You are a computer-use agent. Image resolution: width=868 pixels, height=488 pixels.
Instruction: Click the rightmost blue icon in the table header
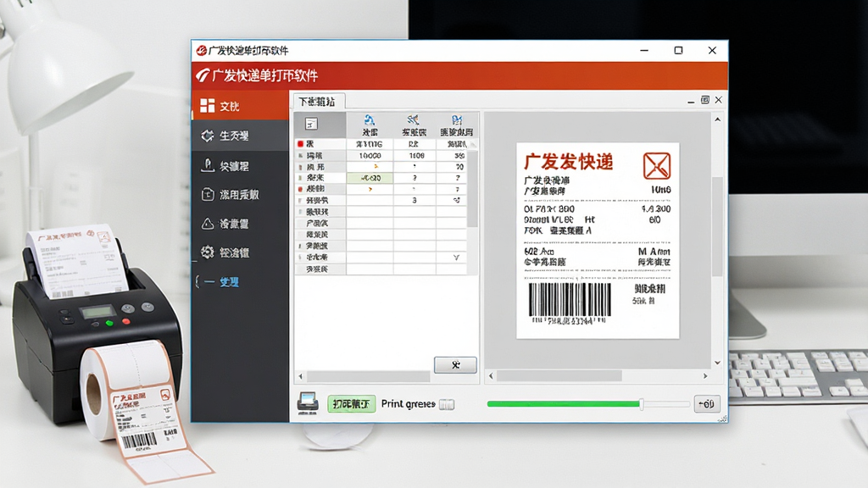point(457,119)
